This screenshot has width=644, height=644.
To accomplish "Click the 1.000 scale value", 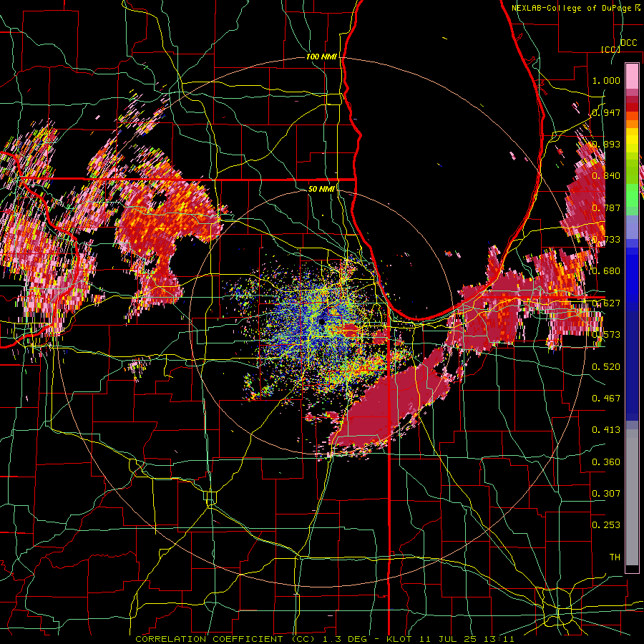I will point(606,80).
